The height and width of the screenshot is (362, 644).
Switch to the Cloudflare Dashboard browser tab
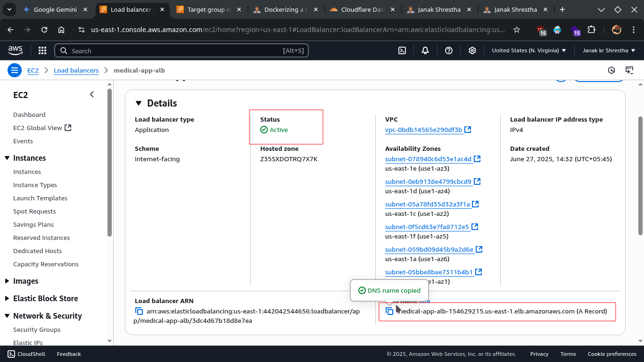point(362,9)
